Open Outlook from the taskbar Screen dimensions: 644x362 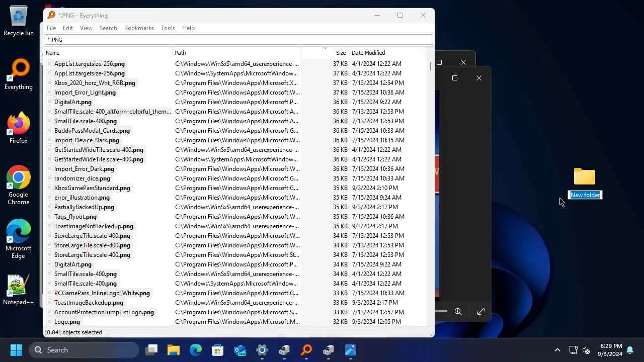(240, 350)
